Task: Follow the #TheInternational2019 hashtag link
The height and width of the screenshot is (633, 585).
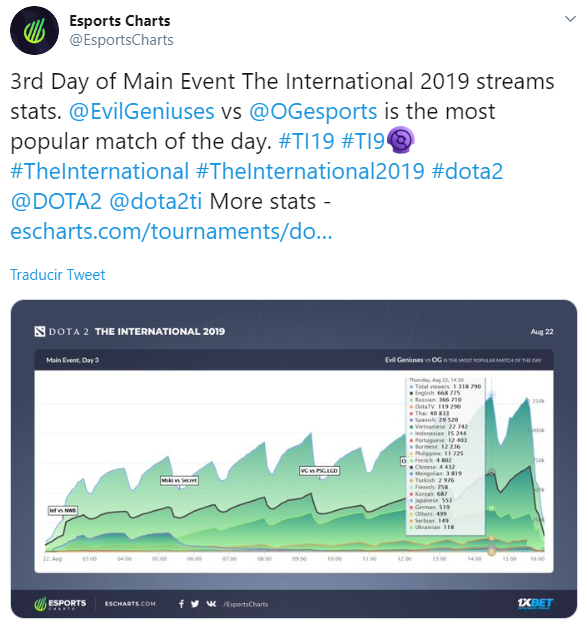Action: (x=310, y=171)
